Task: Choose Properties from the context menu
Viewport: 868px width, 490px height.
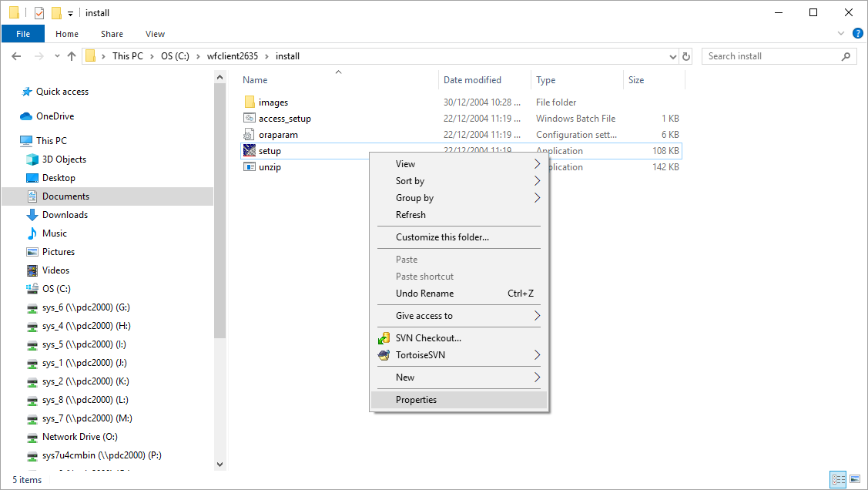Action: tap(416, 400)
